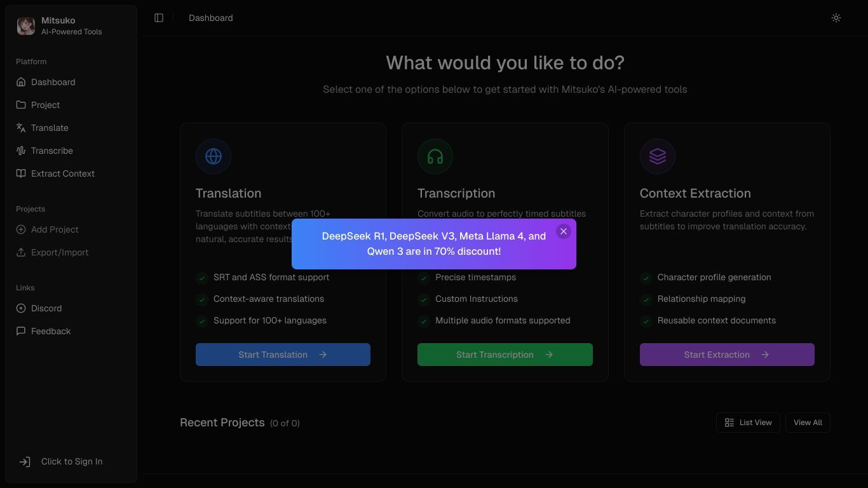Toggle the sidebar panel icon

159,18
